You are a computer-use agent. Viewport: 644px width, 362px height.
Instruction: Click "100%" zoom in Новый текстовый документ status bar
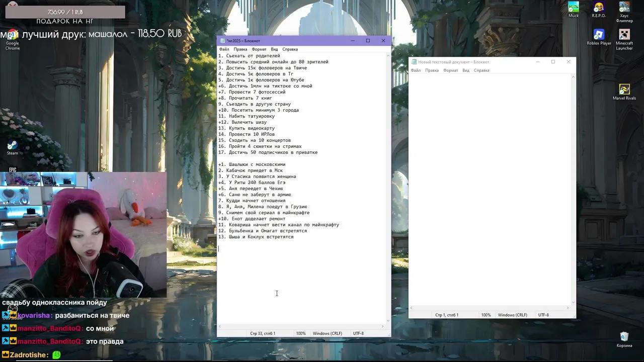click(486, 315)
